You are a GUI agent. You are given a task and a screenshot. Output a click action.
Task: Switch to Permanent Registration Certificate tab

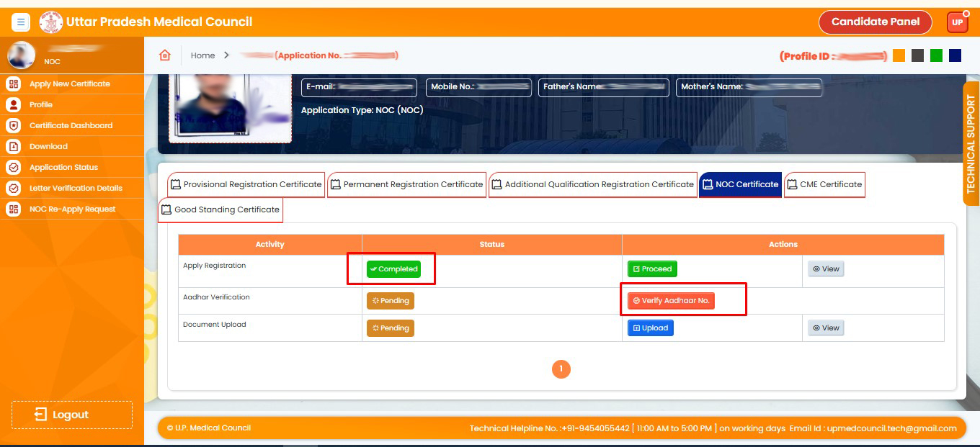(x=406, y=184)
